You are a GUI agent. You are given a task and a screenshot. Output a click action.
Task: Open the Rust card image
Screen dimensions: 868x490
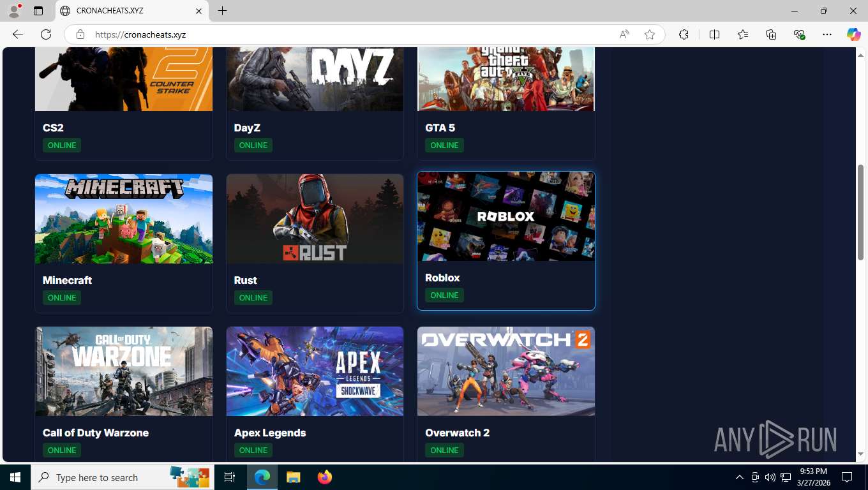[x=315, y=219]
